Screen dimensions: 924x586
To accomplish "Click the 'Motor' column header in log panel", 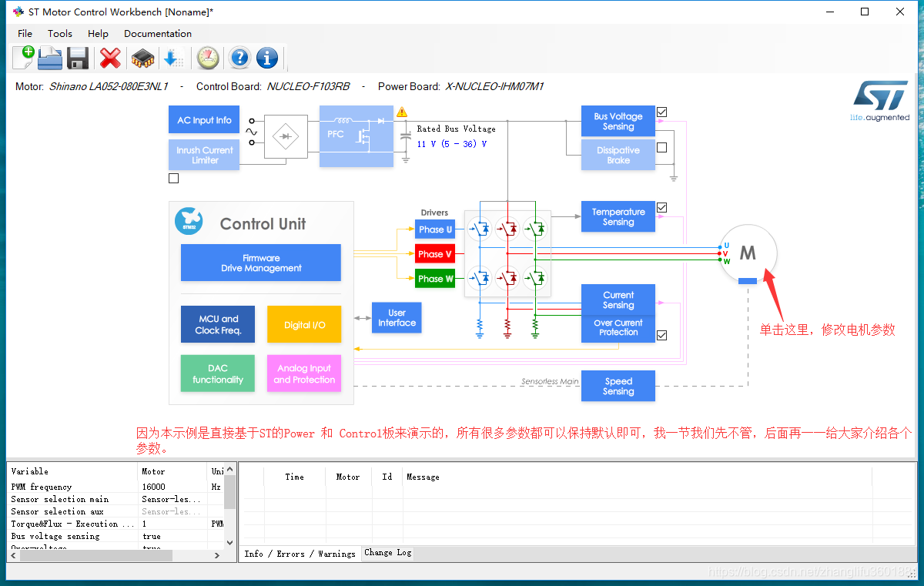I will [x=348, y=477].
